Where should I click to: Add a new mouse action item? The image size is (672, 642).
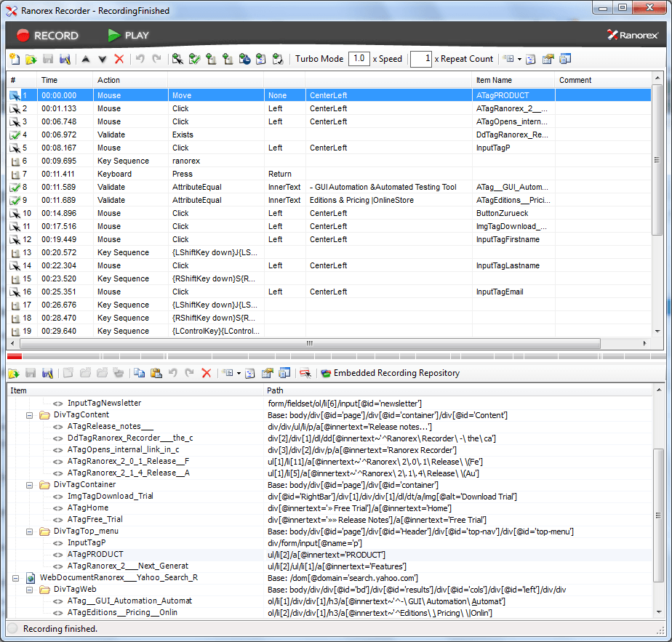click(177, 59)
